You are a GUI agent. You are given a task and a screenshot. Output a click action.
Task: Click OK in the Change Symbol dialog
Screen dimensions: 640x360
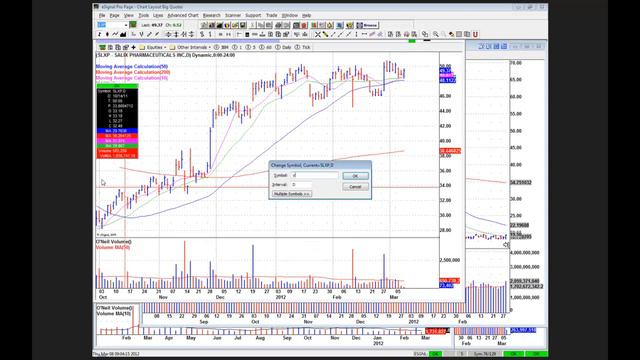click(x=355, y=176)
